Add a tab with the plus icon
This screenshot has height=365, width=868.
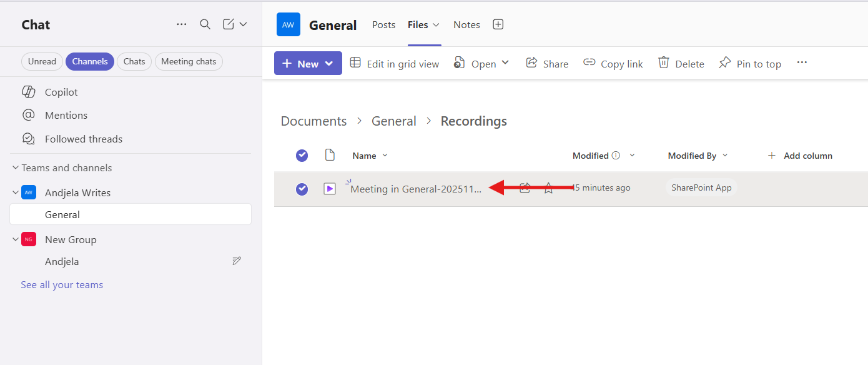498,24
